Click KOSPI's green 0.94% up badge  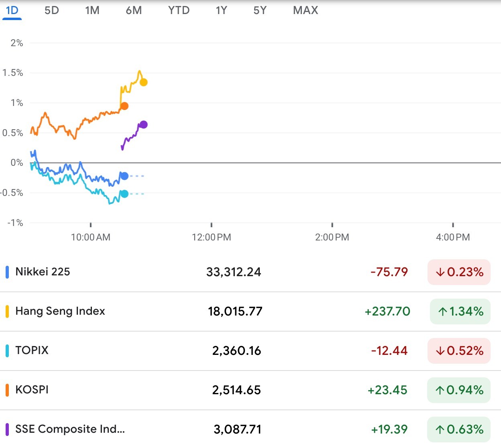pyautogui.click(x=459, y=390)
